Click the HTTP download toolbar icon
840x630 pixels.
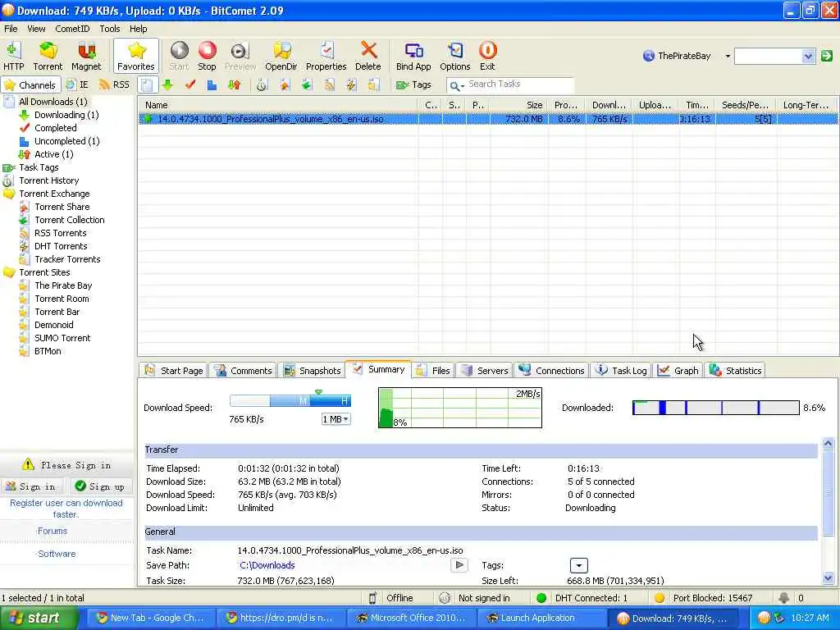point(13,57)
